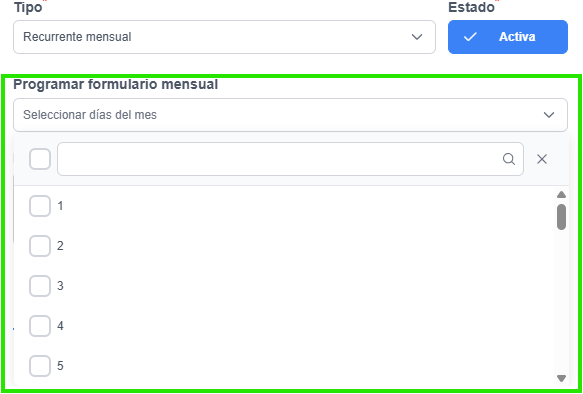Check the box for day 1
The image size is (583, 394).
click(40, 206)
